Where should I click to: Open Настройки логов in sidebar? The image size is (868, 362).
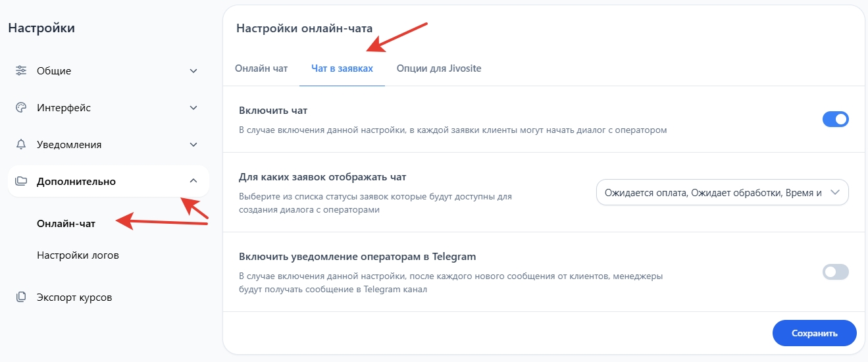coord(78,255)
